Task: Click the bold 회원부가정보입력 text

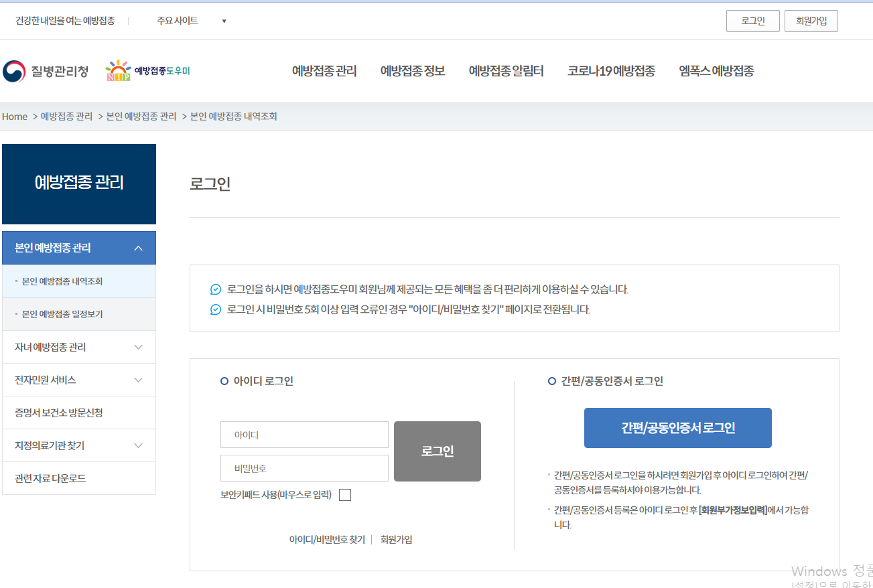Action: [733, 510]
